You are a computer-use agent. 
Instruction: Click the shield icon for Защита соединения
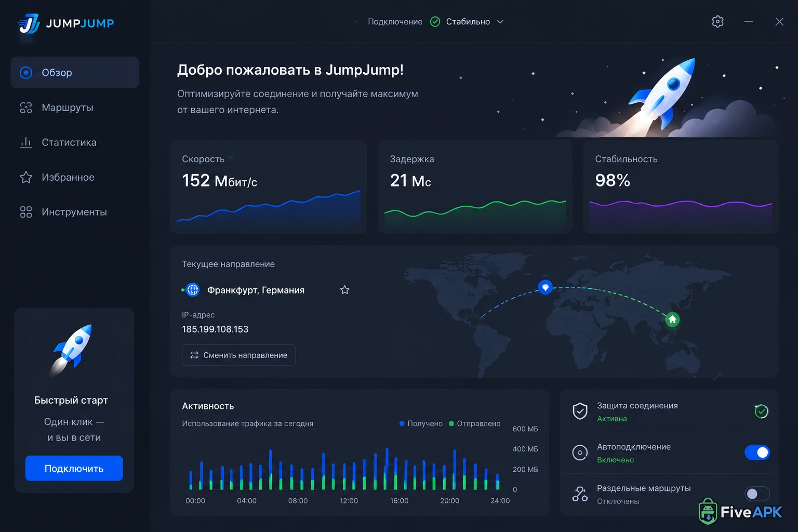[x=580, y=411]
